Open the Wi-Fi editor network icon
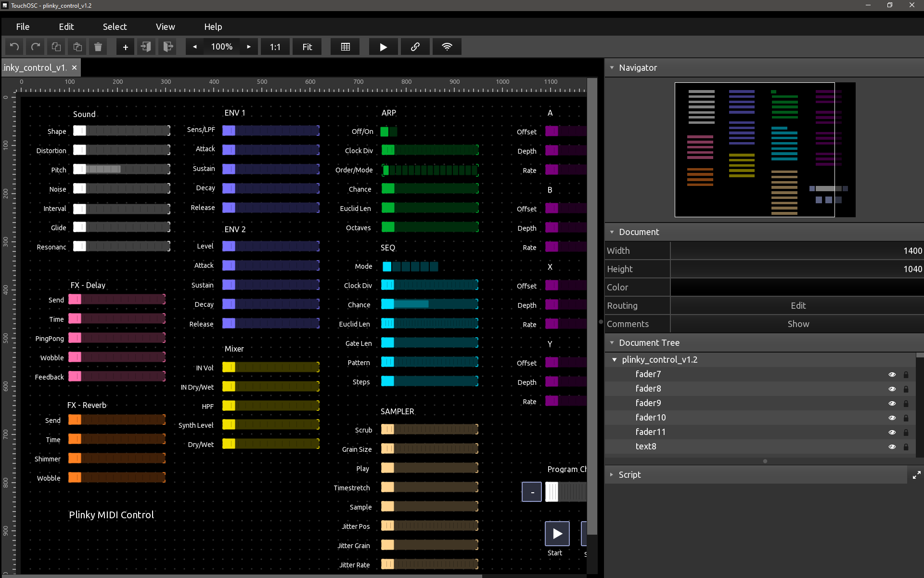924x578 pixels. pos(447,47)
